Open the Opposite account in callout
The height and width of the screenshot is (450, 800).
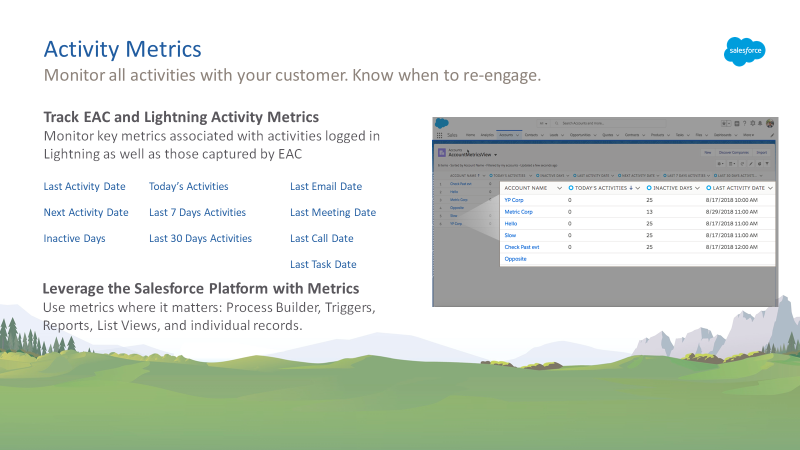point(515,259)
